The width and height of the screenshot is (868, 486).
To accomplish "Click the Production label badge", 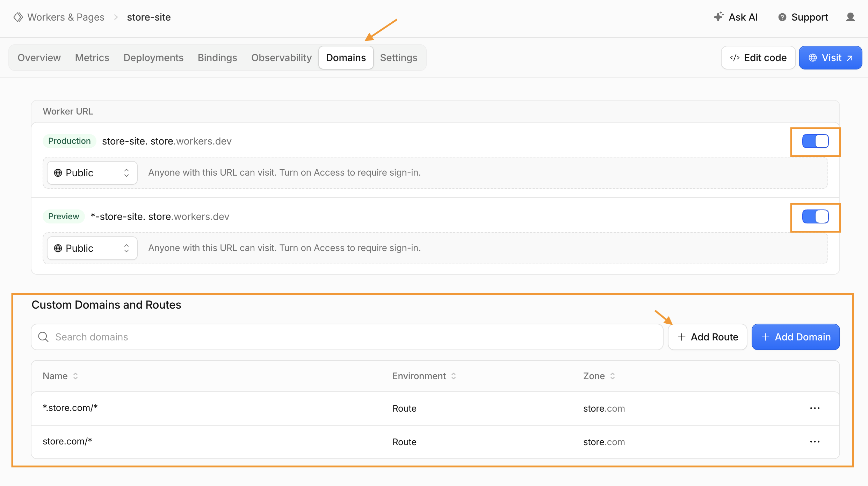I will pyautogui.click(x=69, y=141).
